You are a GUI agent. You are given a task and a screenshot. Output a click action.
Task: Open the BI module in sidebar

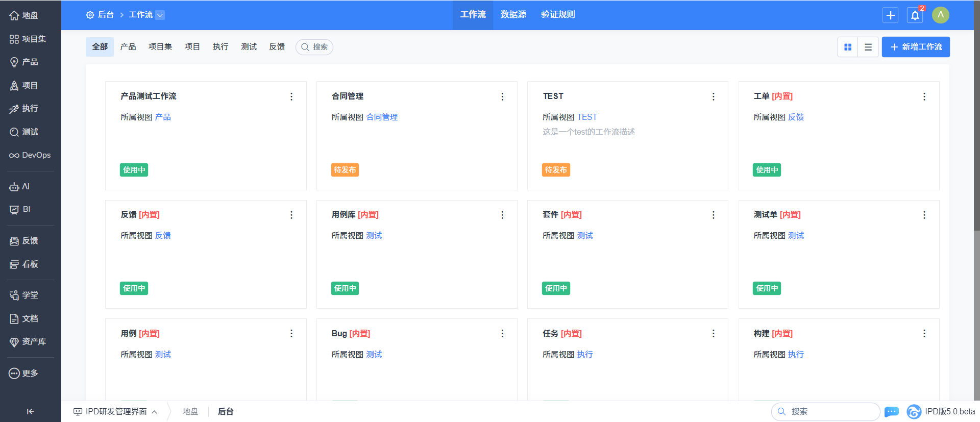coord(20,209)
